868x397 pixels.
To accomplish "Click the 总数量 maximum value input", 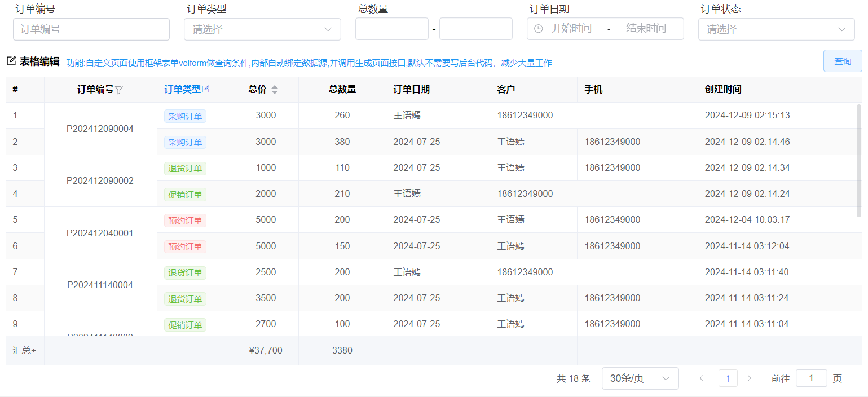I will coord(475,29).
